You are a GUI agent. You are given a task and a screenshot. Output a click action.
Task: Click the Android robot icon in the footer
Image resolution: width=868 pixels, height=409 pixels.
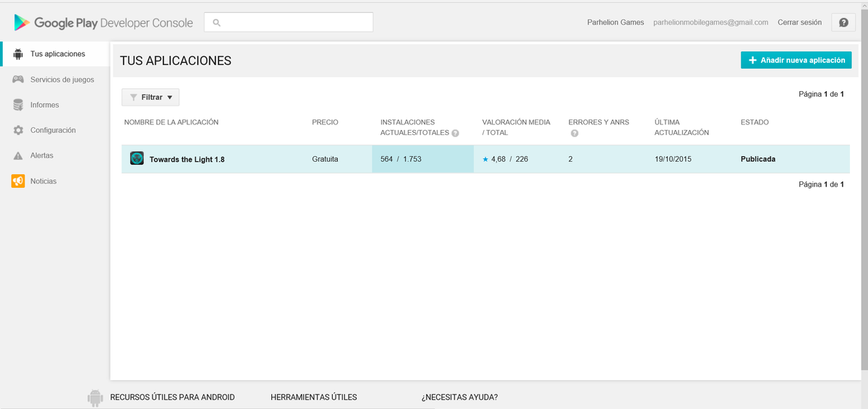(95, 397)
